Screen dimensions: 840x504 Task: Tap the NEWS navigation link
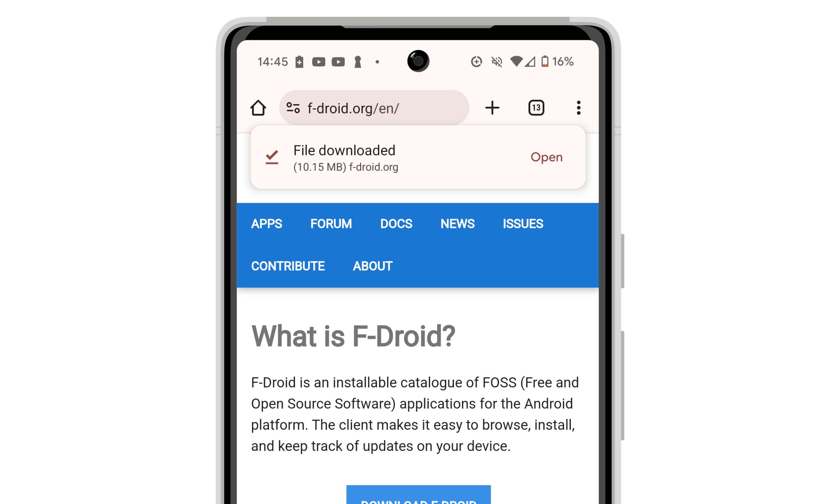pyautogui.click(x=458, y=224)
